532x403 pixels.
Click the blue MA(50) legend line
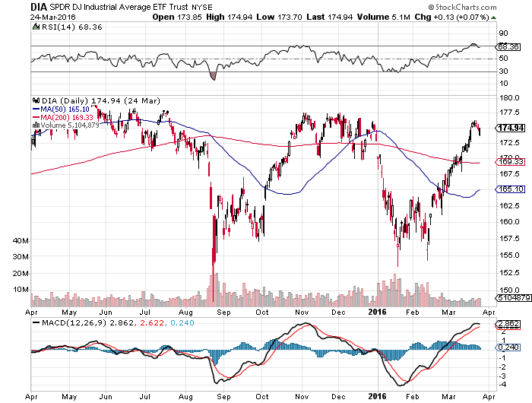(x=36, y=109)
